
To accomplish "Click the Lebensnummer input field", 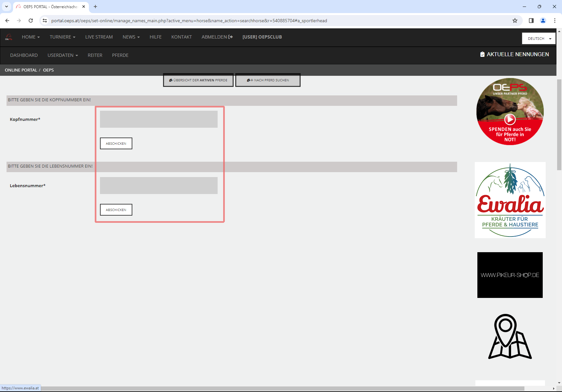I will 159,186.
